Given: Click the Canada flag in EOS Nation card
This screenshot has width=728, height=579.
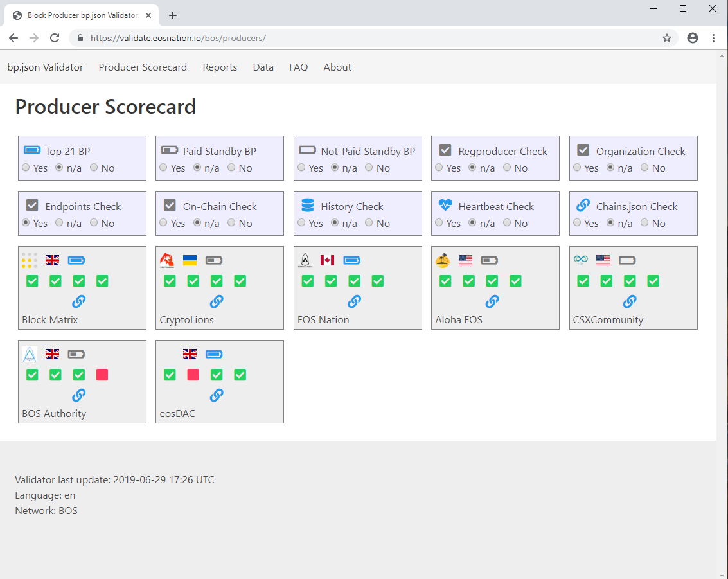Looking at the screenshot, I should point(327,260).
